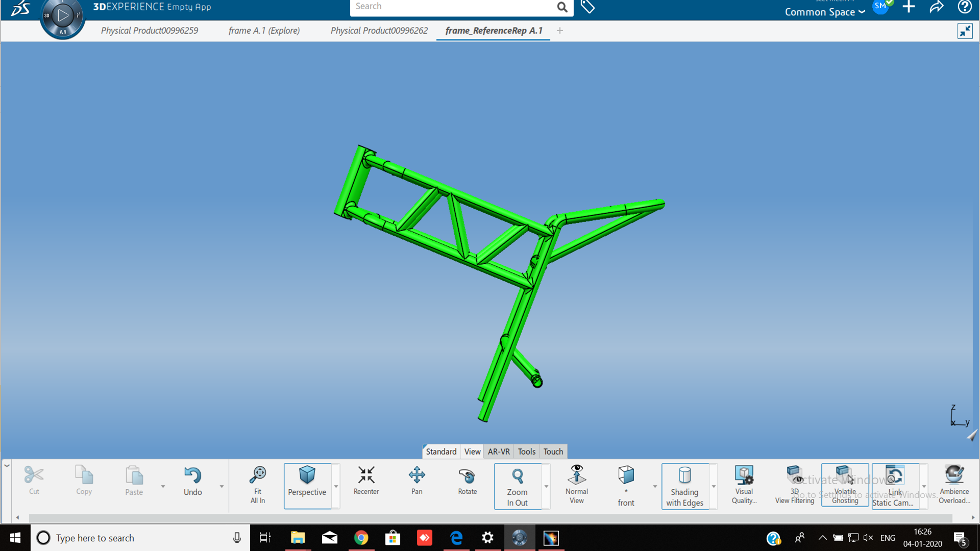The image size is (980, 551).
Task: Open Windows Settings gear in taskbar
Action: (x=487, y=538)
